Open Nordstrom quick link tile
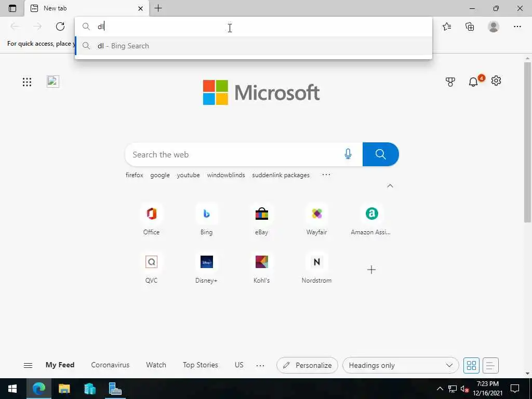532x399 pixels. [x=316, y=269]
